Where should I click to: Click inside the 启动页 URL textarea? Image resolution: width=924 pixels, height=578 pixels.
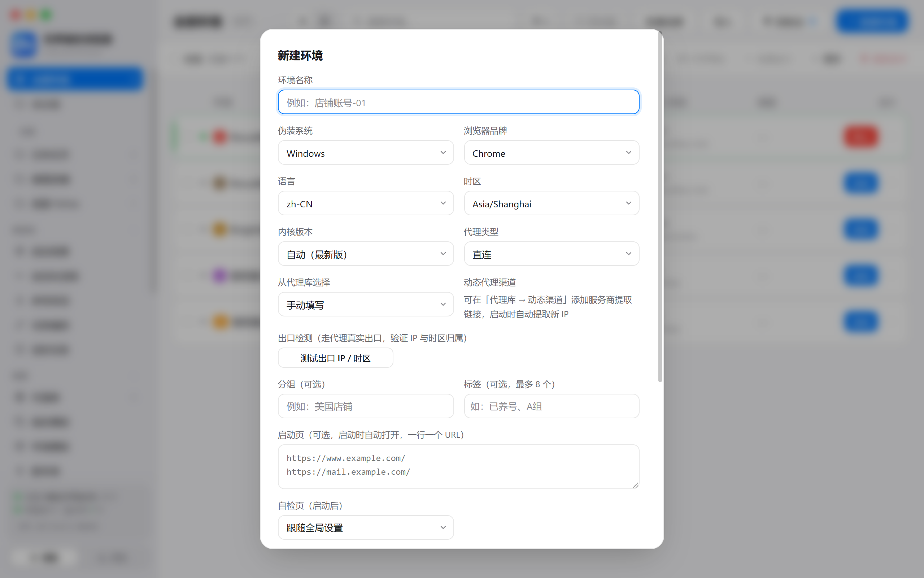coord(458,466)
